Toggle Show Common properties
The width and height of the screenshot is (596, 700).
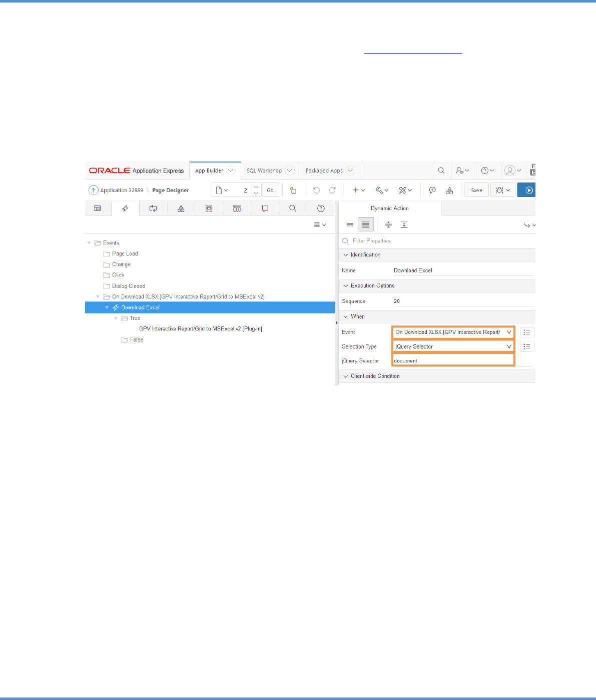(350, 225)
